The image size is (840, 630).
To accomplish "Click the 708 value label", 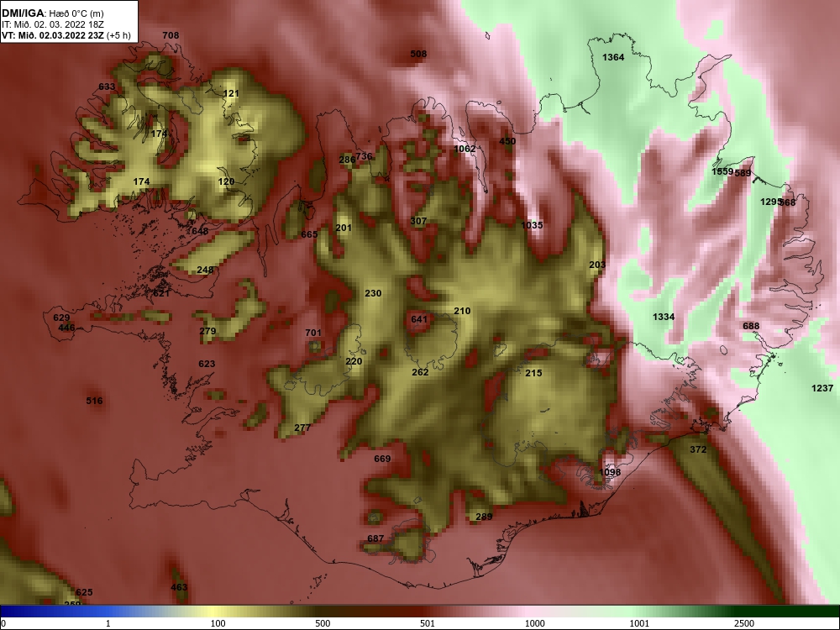I will pyautogui.click(x=171, y=35).
